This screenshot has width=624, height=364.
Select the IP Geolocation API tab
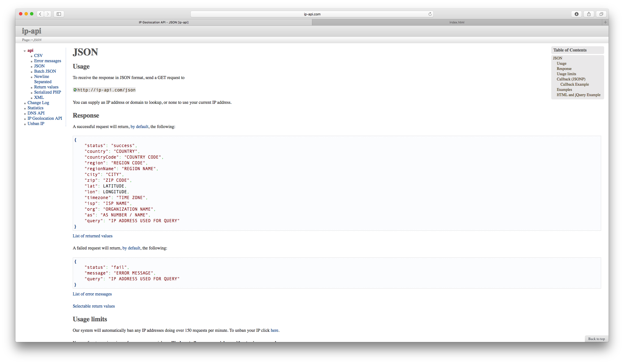(x=164, y=22)
